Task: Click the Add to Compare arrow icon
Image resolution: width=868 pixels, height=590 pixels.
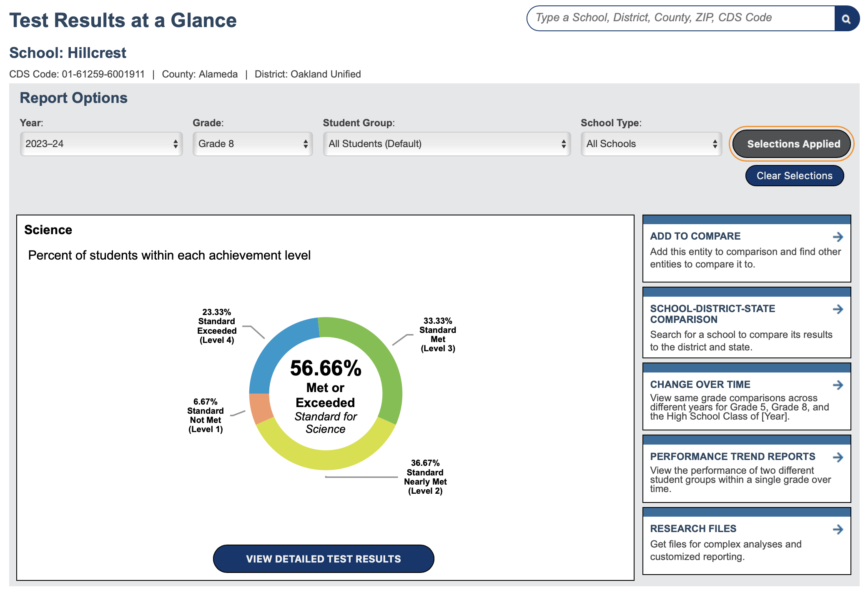Action: click(838, 237)
